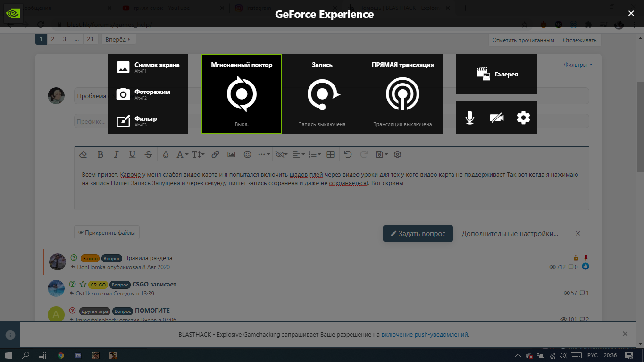Go to page 23 of forum

(90, 39)
